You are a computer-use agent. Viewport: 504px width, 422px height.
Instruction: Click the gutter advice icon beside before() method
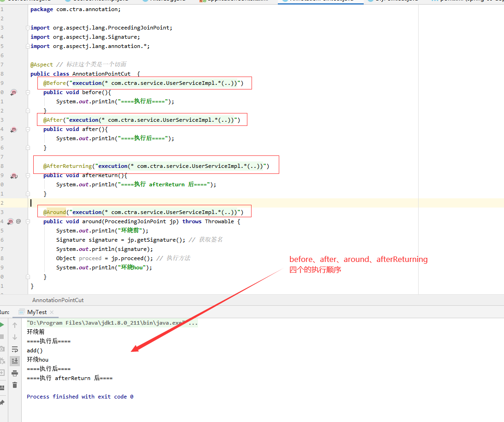click(13, 93)
